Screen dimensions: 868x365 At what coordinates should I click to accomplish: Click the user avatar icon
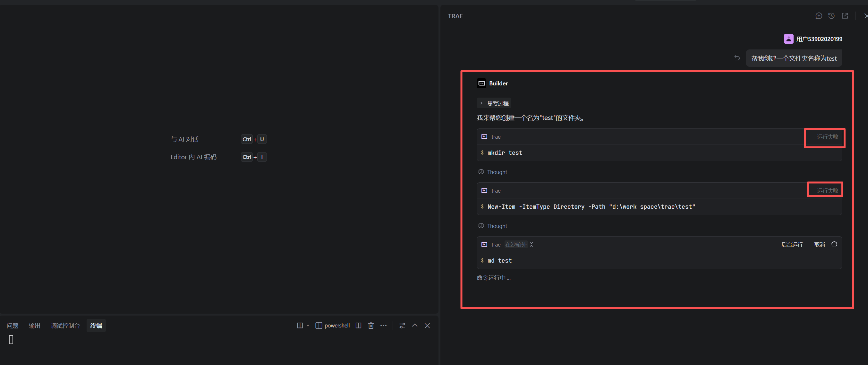click(788, 39)
